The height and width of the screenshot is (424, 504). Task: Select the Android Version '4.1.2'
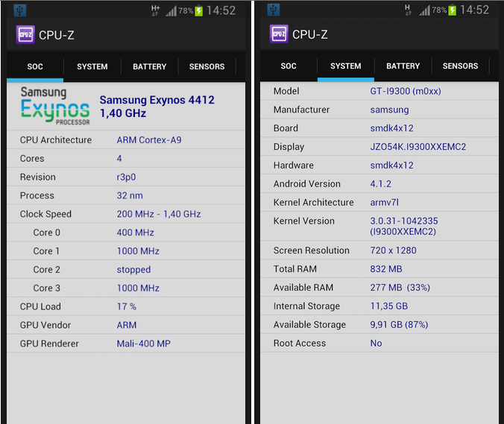coord(381,184)
